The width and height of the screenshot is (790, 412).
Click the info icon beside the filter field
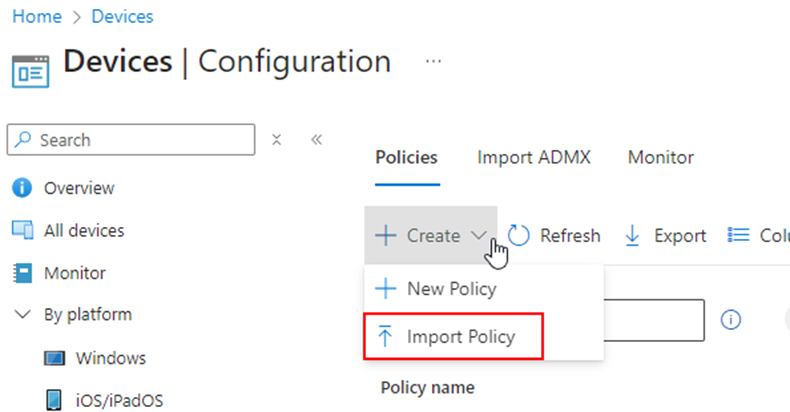pos(731,319)
